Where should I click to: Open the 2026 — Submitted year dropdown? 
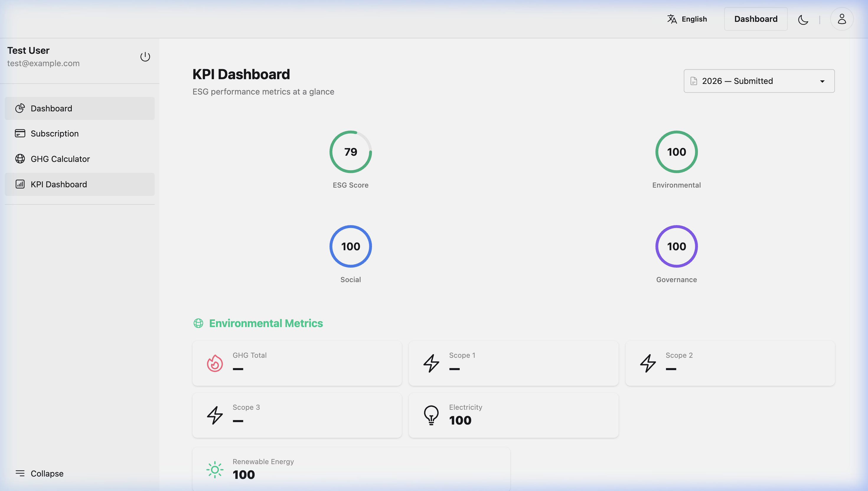tap(758, 81)
